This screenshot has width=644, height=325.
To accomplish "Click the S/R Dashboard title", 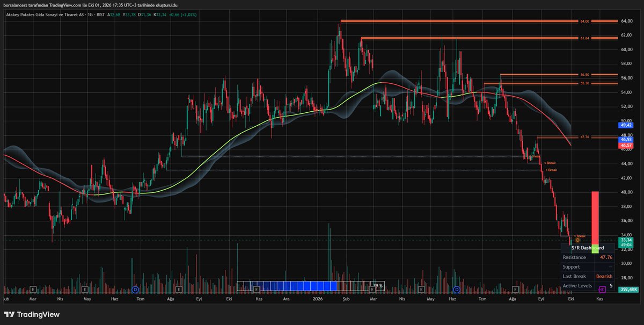I will click(x=587, y=248).
